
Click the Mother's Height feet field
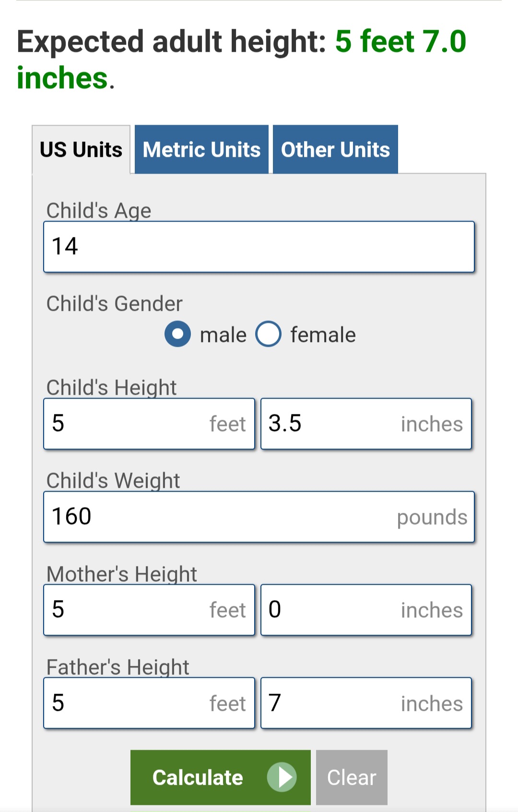click(x=149, y=610)
